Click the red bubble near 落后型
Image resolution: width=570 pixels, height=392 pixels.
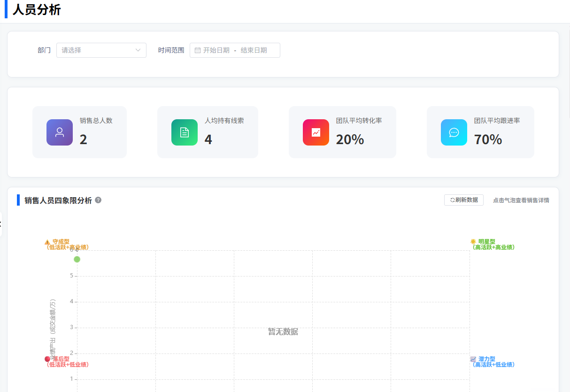pyautogui.click(x=47, y=359)
